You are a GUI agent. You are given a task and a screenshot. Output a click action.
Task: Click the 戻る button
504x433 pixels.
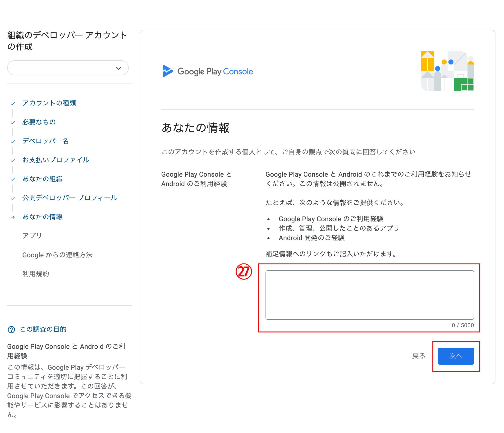(418, 356)
